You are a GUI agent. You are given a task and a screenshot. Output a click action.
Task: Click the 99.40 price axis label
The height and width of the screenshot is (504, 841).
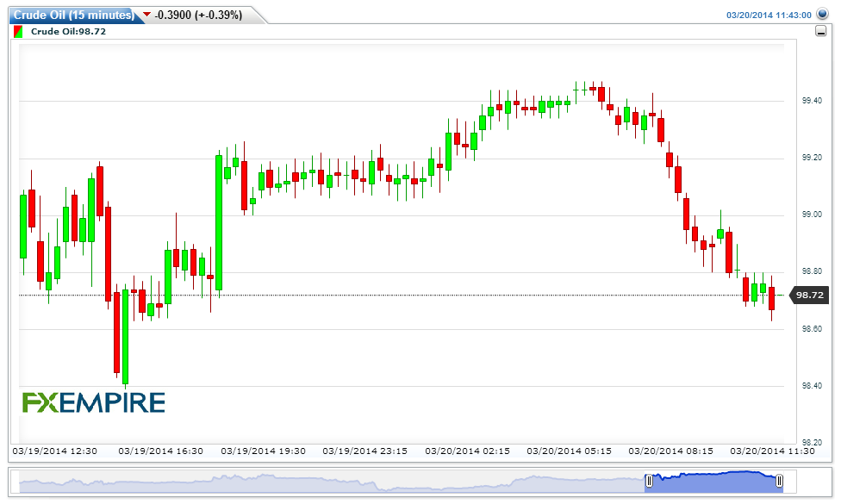tap(812, 101)
